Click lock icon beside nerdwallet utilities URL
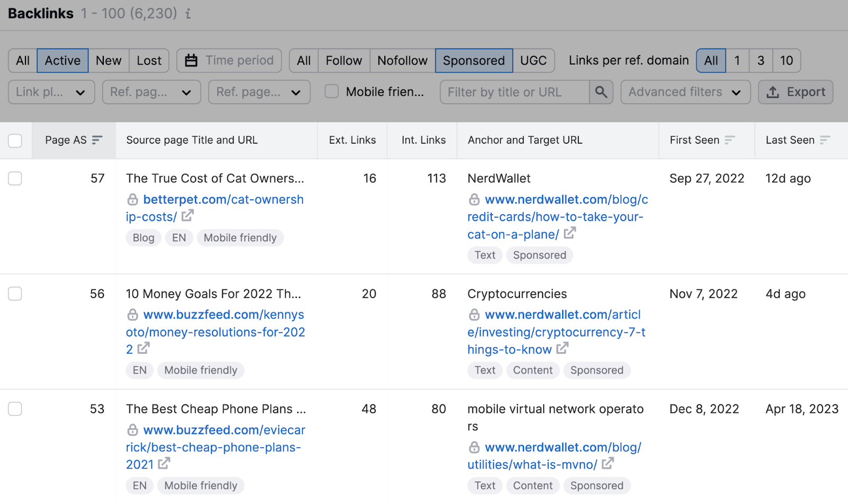Screen dimensions: 848x504 (474, 447)
